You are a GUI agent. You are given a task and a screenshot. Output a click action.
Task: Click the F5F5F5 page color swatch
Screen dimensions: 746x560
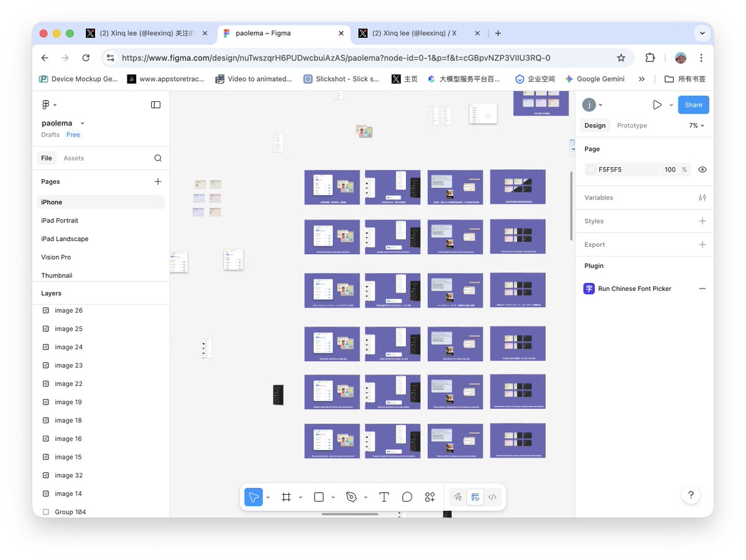point(591,170)
